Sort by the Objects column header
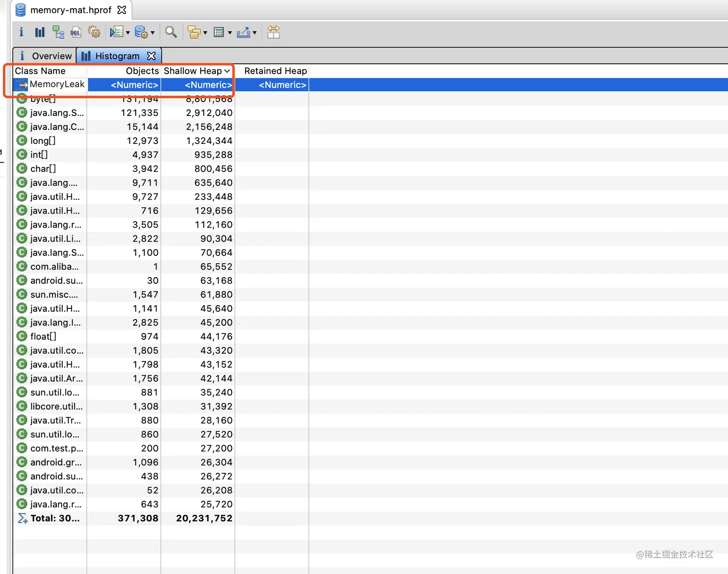This screenshot has height=574, width=728. click(x=124, y=71)
